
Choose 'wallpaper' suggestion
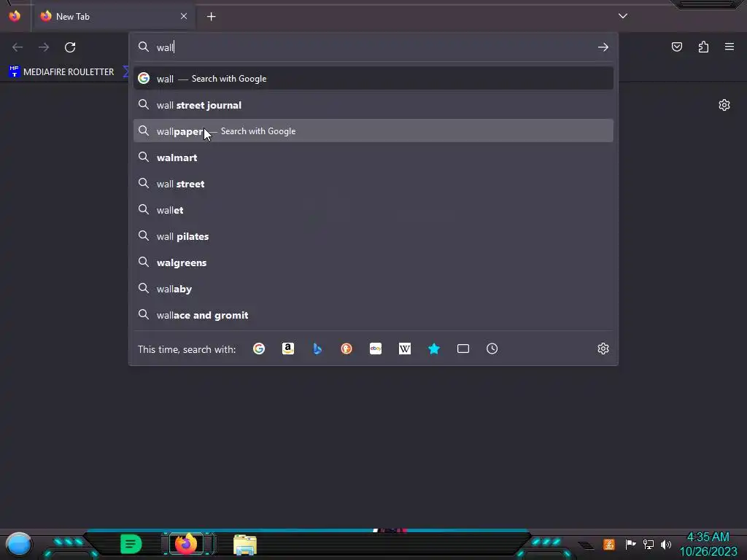click(x=373, y=131)
